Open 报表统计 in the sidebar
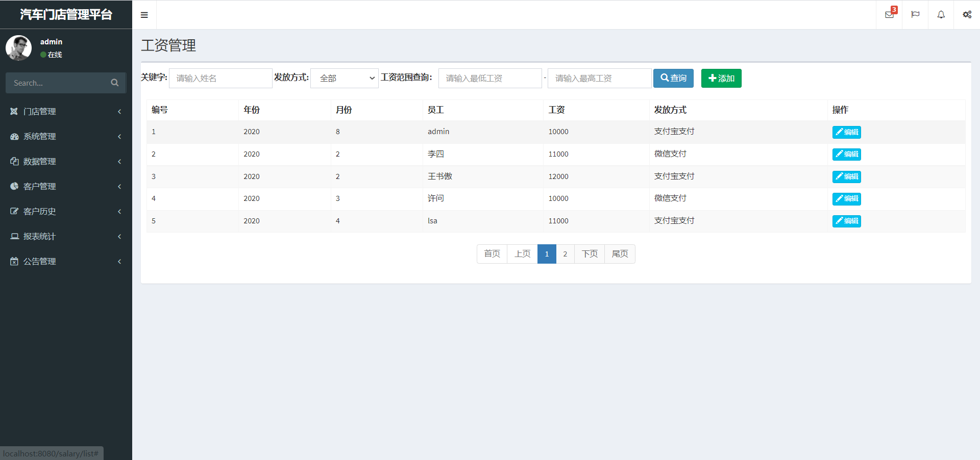The image size is (980, 460). pos(65,236)
